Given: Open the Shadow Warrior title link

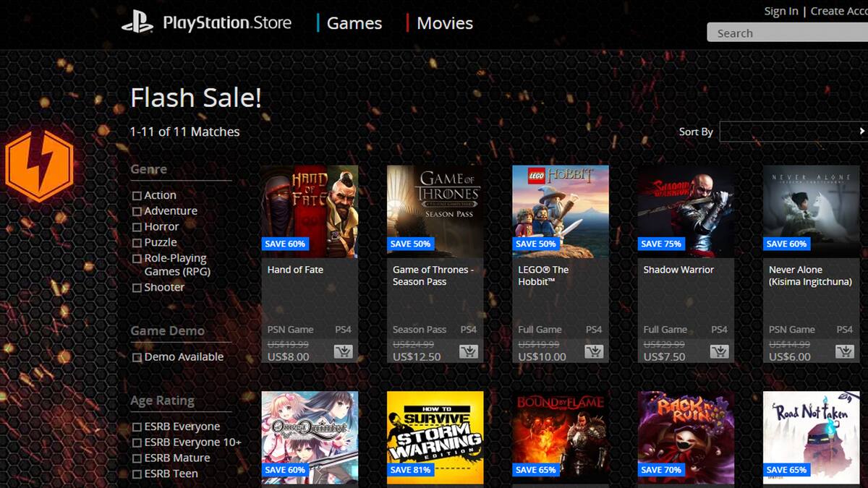Looking at the screenshot, I should (678, 270).
